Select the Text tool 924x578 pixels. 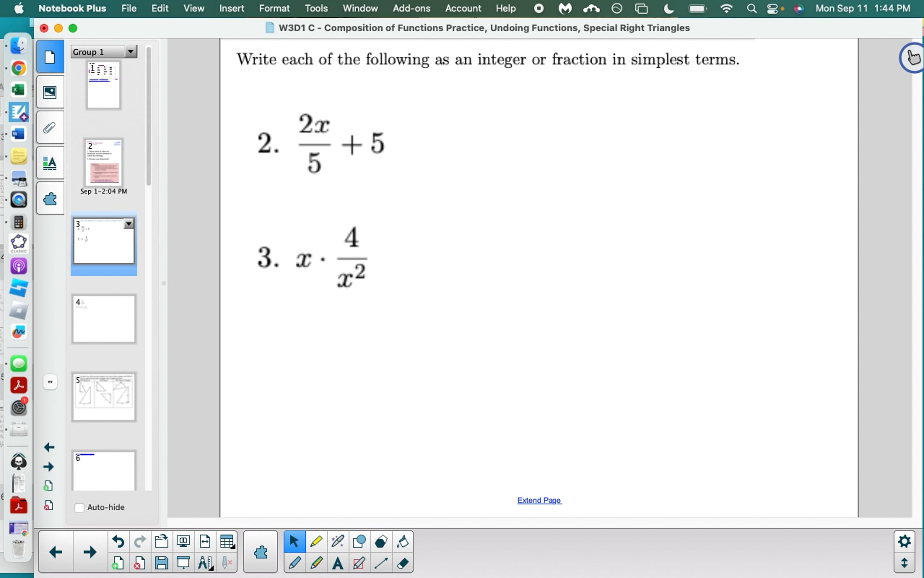click(x=338, y=563)
